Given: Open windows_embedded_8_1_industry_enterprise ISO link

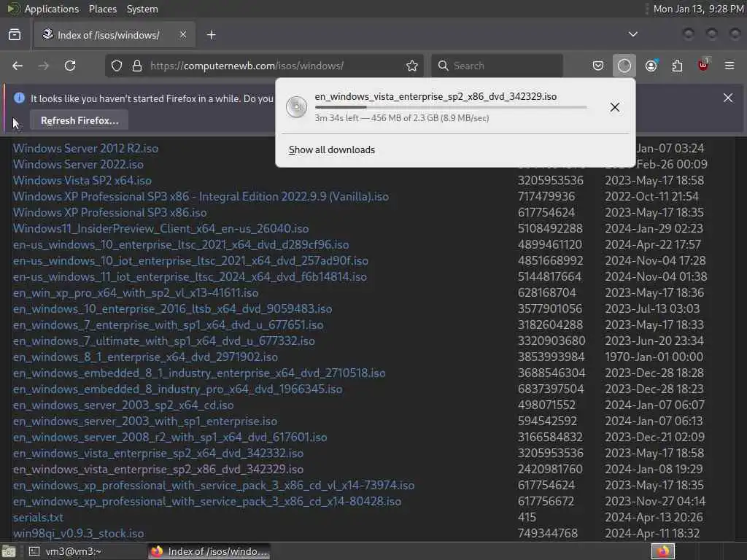Looking at the screenshot, I should point(199,373).
